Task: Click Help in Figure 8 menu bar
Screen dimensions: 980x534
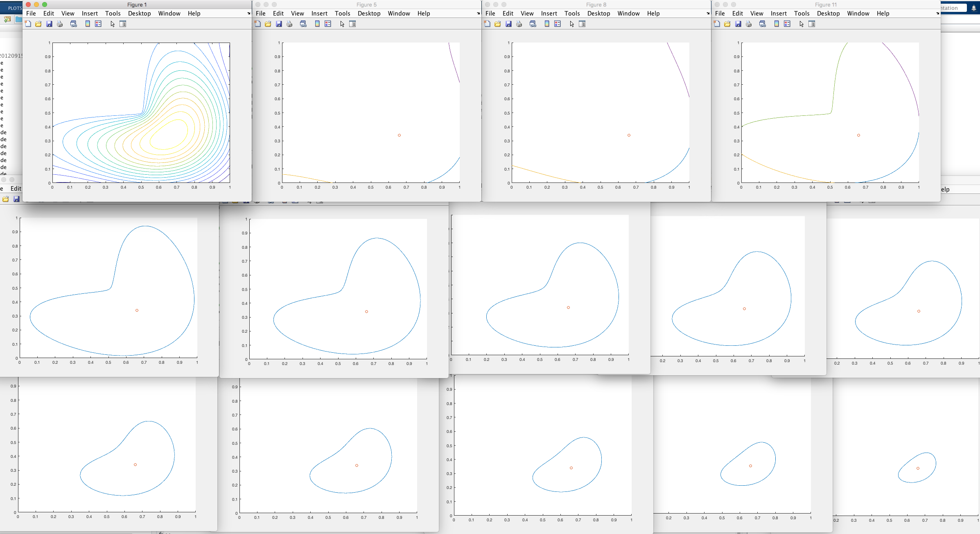Action: (x=653, y=14)
